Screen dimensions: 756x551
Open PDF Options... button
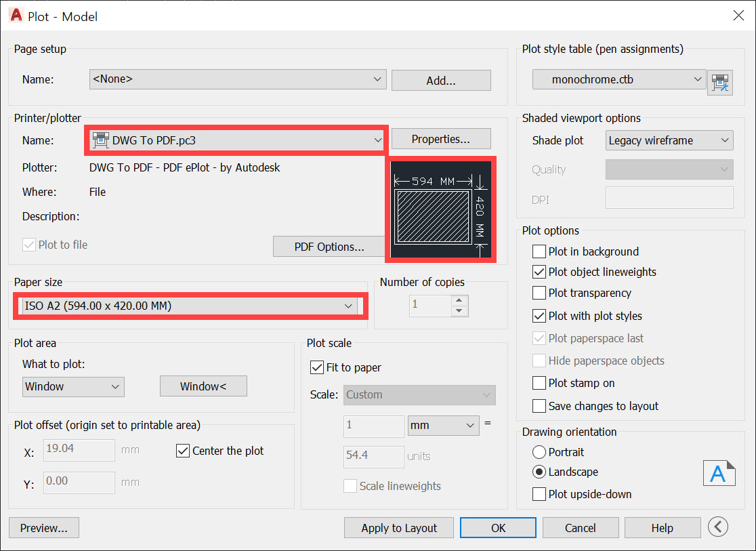pyautogui.click(x=329, y=247)
